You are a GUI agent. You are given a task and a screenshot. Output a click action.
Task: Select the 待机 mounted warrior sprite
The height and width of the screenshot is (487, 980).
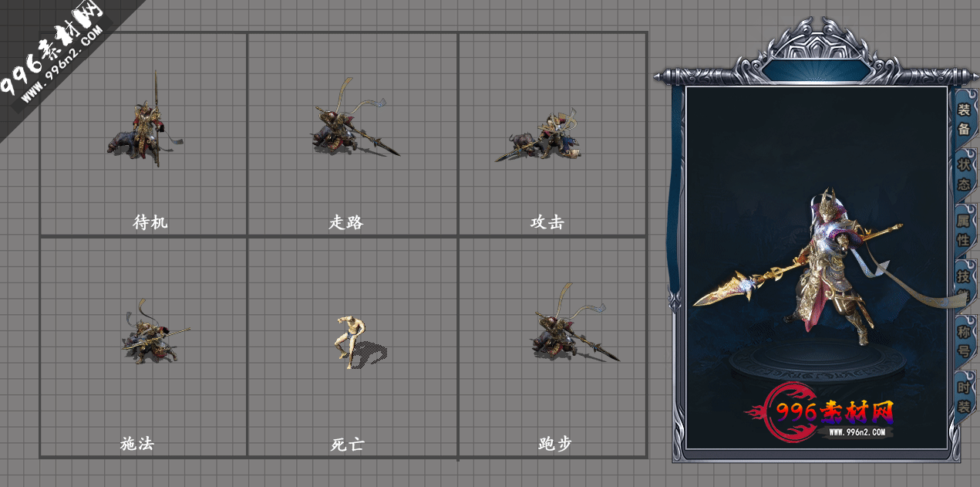click(x=145, y=120)
